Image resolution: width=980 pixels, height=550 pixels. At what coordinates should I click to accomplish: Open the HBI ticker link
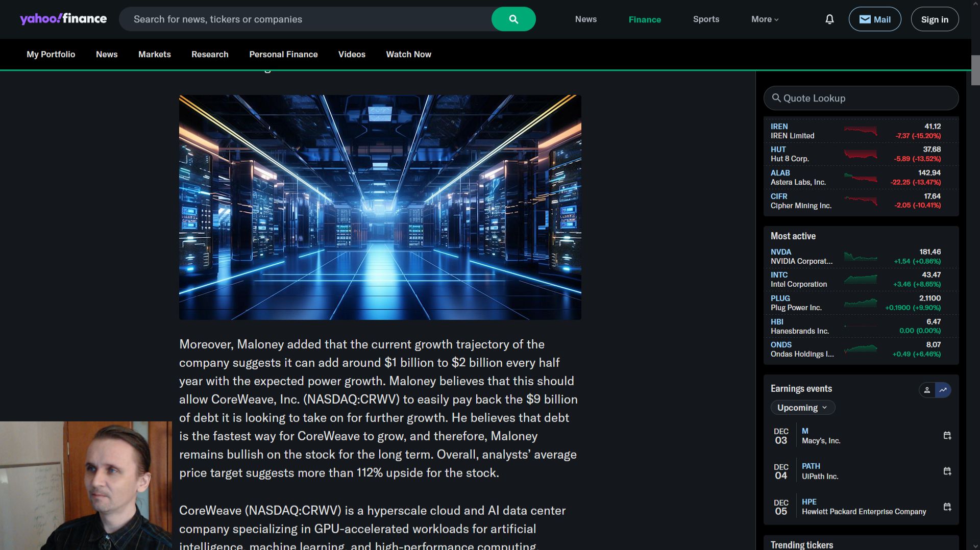tap(777, 321)
